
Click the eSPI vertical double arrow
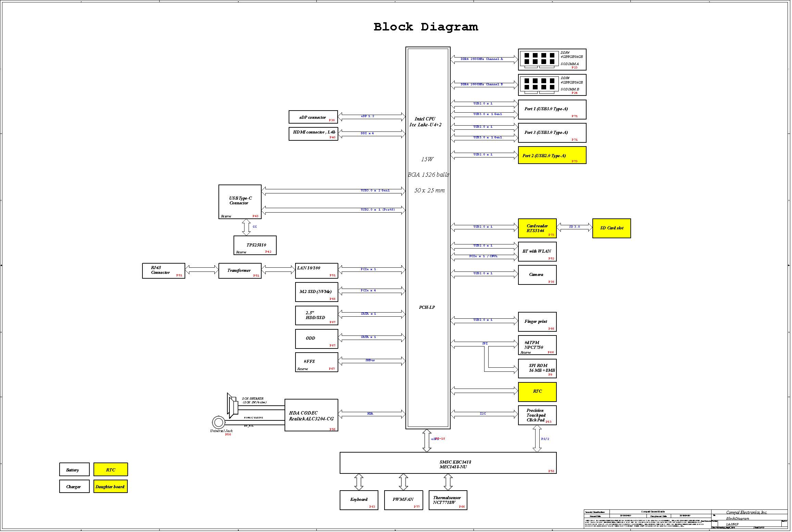[427, 441]
